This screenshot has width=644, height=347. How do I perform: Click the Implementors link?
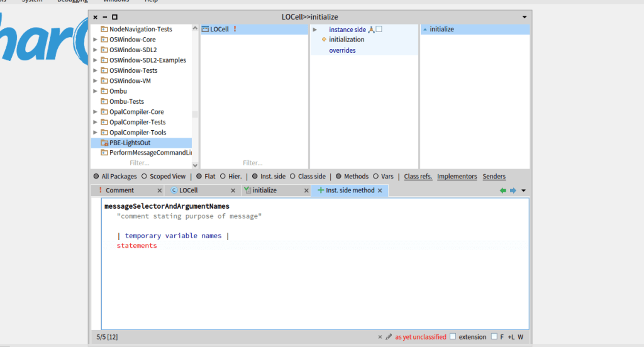tap(457, 177)
